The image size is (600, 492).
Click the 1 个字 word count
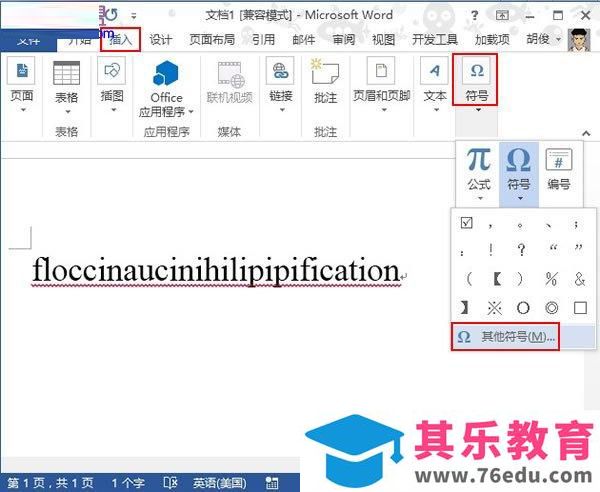pyautogui.click(x=128, y=482)
